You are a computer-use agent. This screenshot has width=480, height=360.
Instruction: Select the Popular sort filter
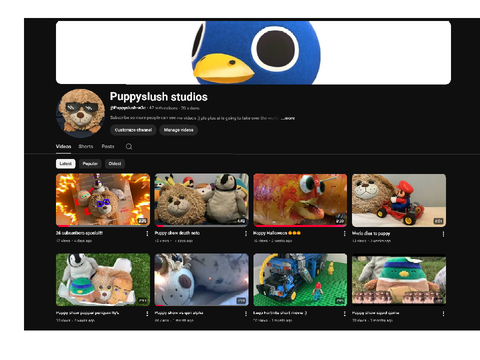pyautogui.click(x=90, y=164)
